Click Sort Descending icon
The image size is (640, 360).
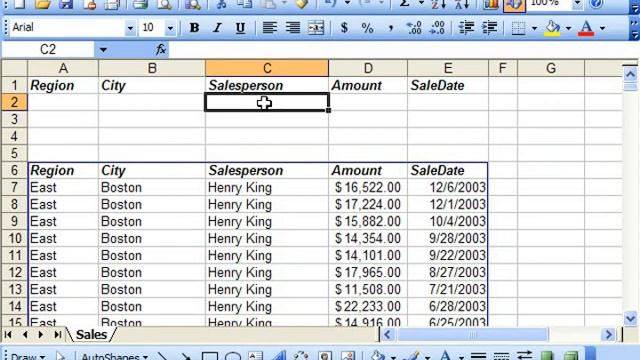point(462,4)
